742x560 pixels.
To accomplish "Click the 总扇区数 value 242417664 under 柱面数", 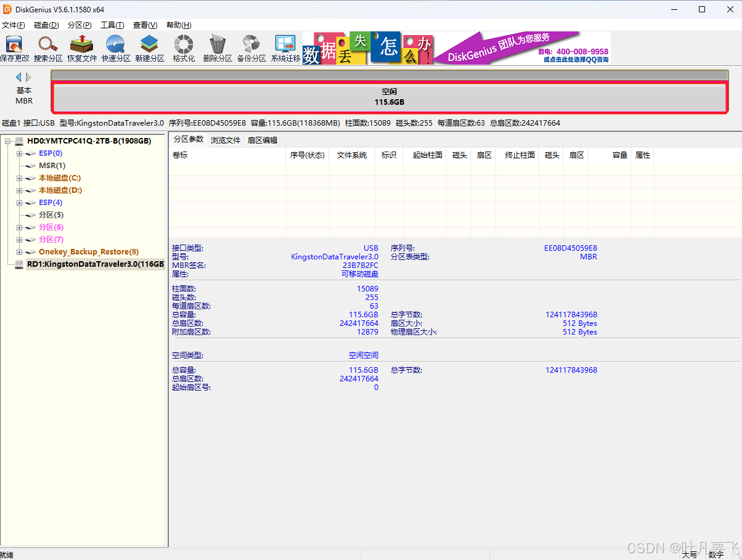I will pos(359,323).
